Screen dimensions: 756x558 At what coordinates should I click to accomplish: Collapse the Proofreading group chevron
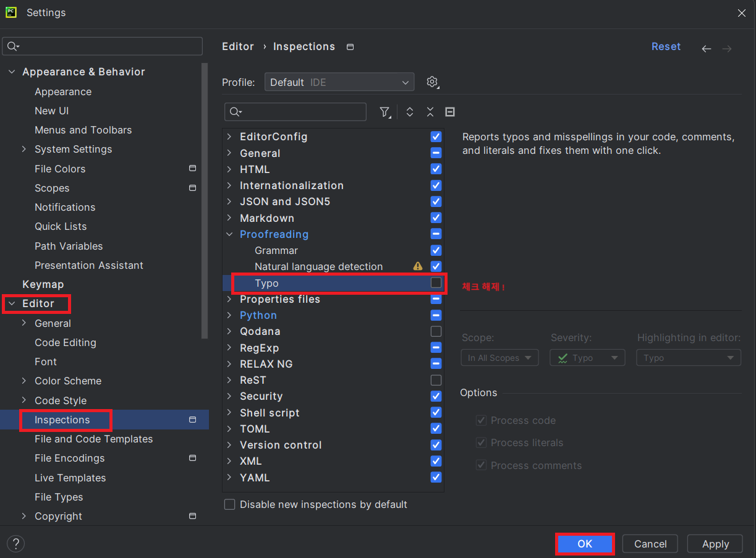pos(229,234)
